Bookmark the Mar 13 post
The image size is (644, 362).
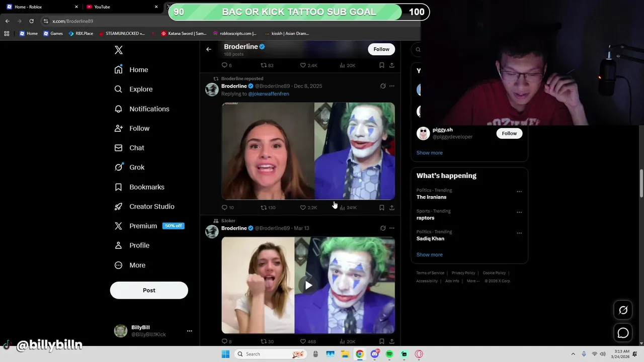tap(382, 341)
